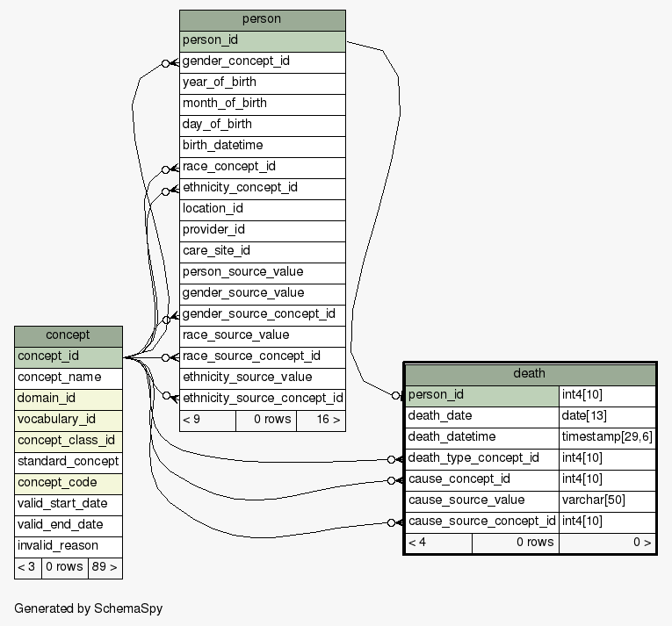The width and height of the screenshot is (672, 626).
Task: Open the death table header
Action: click(529, 373)
